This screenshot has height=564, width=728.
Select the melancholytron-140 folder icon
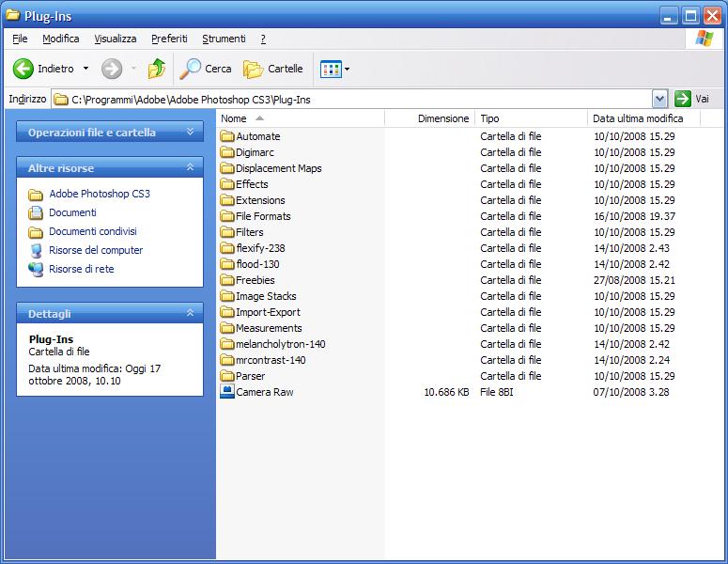tap(227, 344)
